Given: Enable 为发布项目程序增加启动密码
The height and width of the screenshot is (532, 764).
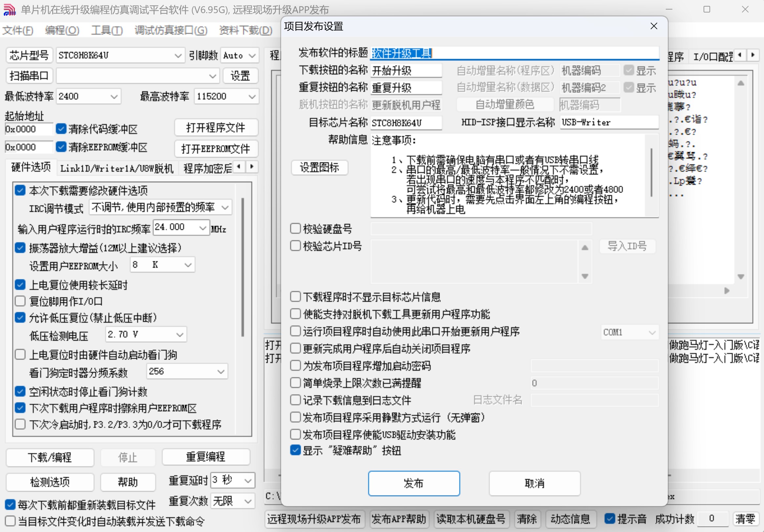Looking at the screenshot, I should click(x=295, y=366).
